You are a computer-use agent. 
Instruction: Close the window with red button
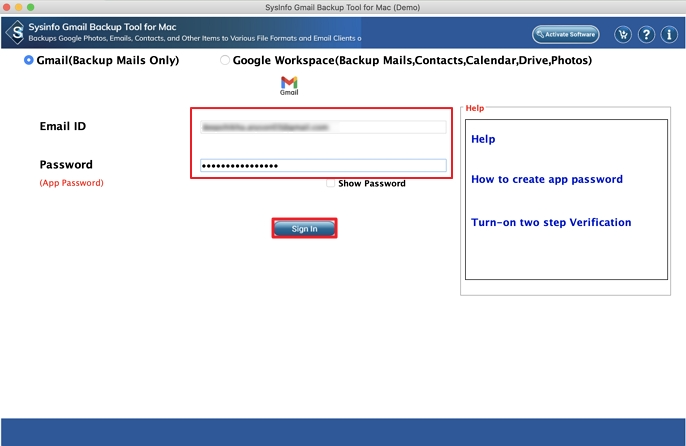click(x=7, y=7)
